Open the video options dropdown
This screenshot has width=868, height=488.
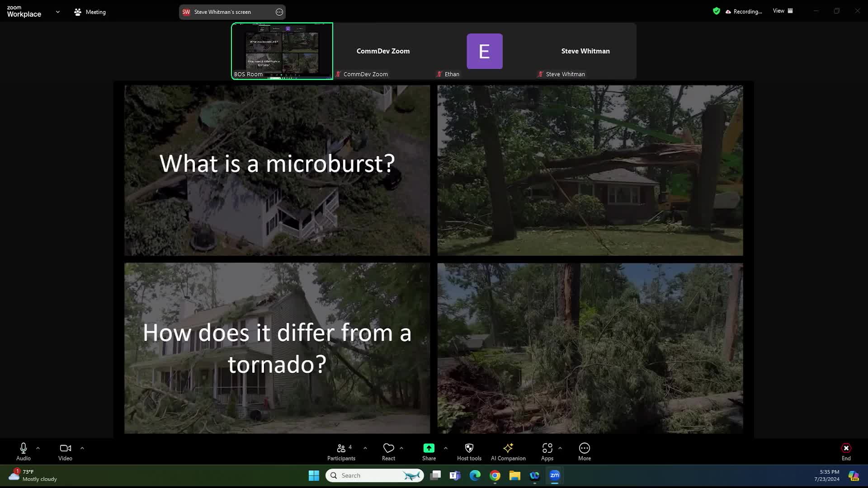pyautogui.click(x=82, y=448)
